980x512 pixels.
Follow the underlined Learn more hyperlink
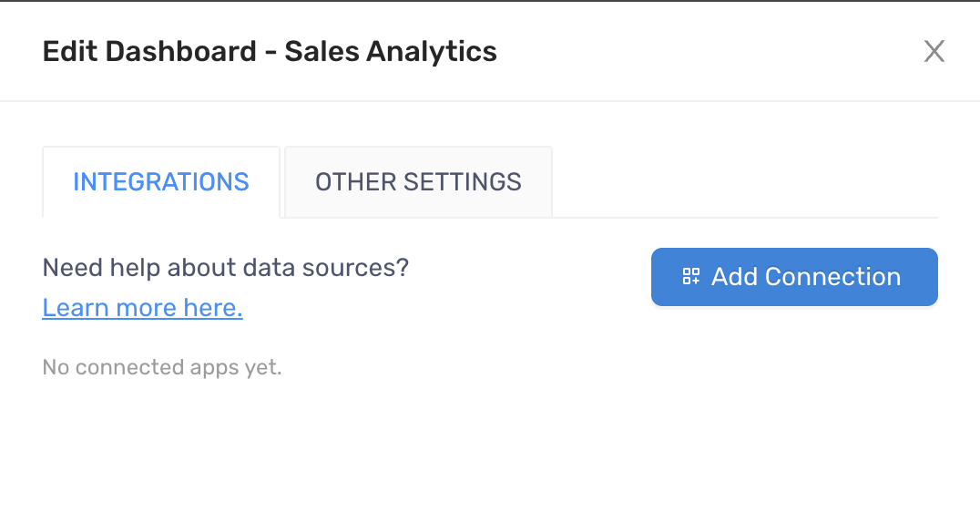click(142, 308)
